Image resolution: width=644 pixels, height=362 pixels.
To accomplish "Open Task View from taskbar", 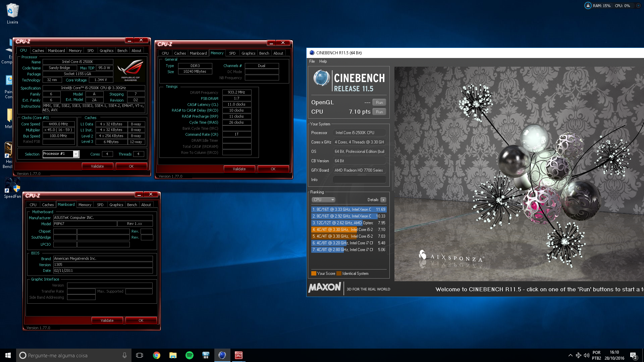I will point(140,355).
